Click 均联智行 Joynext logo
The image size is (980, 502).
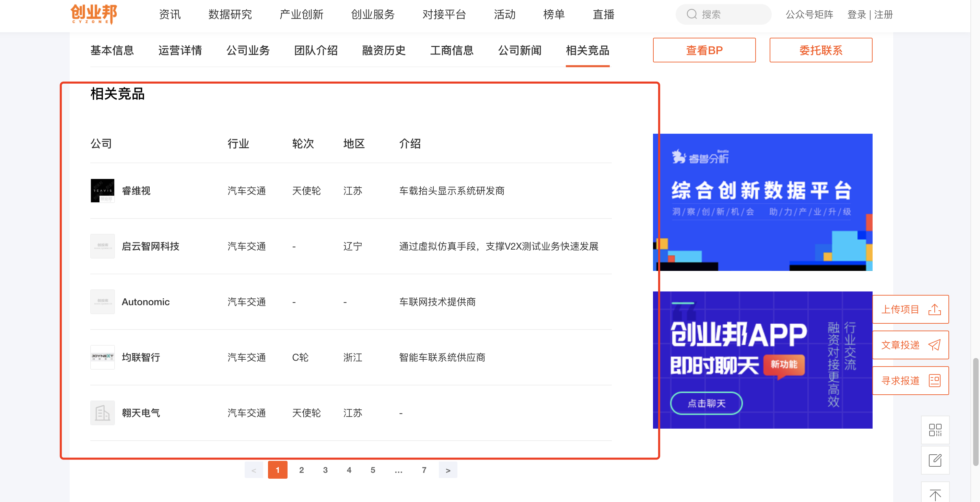pos(102,357)
